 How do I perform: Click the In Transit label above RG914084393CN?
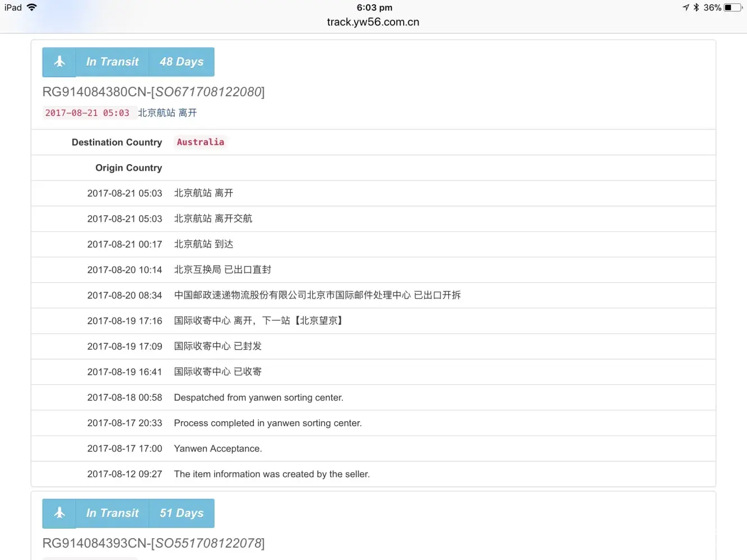coord(112,514)
